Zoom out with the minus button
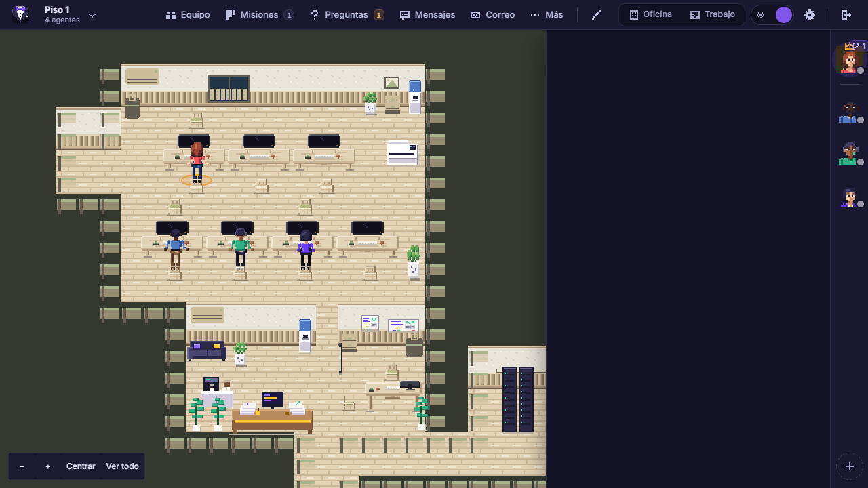 (x=22, y=466)
